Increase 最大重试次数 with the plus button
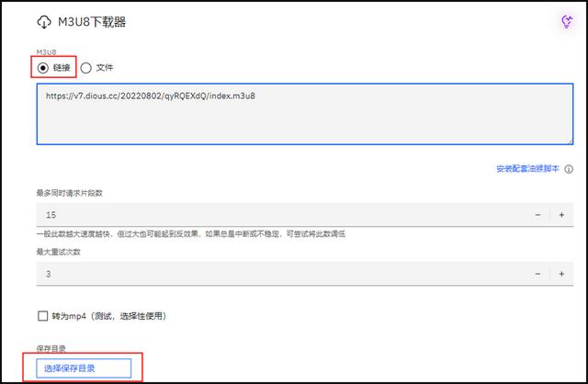This screenshot has height=384, width=588. pyautogui.click(x=561, y=274)
